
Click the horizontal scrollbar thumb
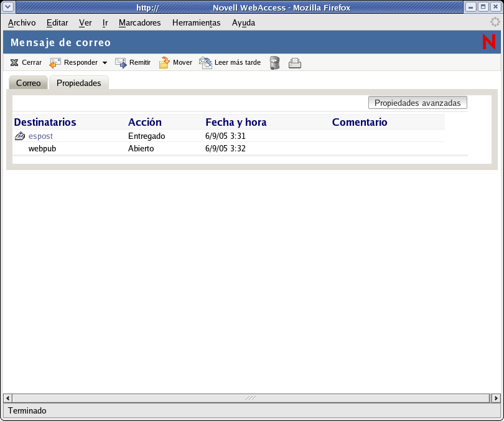[x=251, y=398]
